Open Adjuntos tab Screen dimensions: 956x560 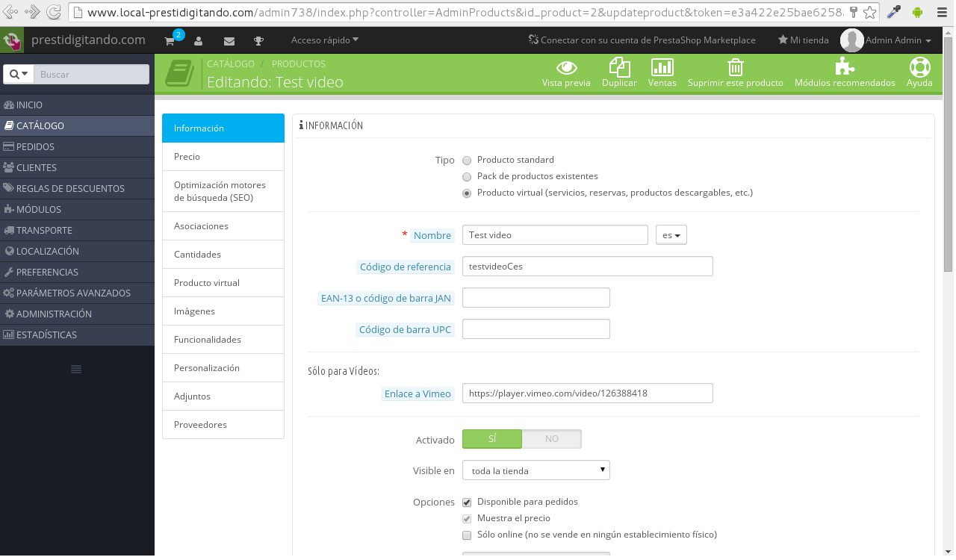pos(223,396)
